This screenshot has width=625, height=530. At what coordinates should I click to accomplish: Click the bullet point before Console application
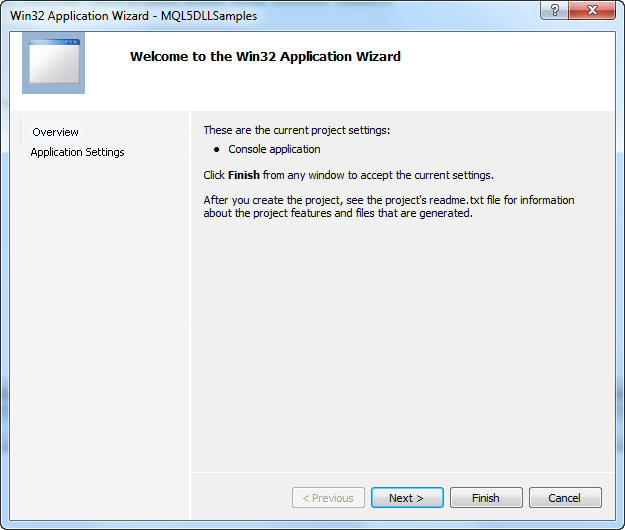coord(216,150)
